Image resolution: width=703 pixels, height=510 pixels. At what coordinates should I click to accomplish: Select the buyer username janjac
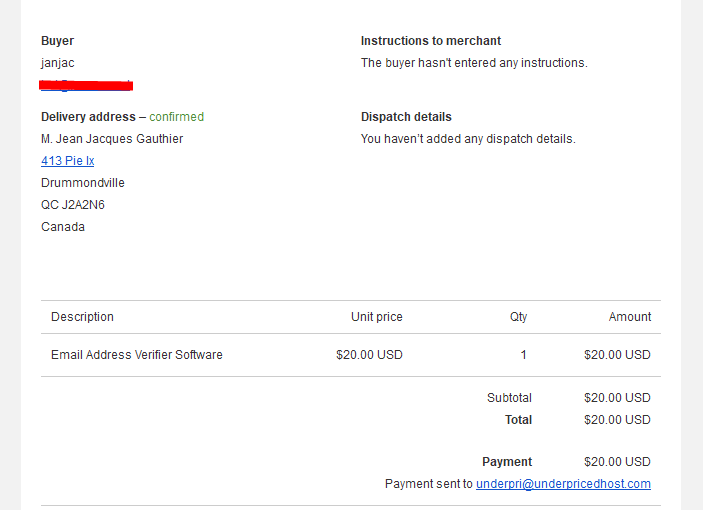(58, 63)
